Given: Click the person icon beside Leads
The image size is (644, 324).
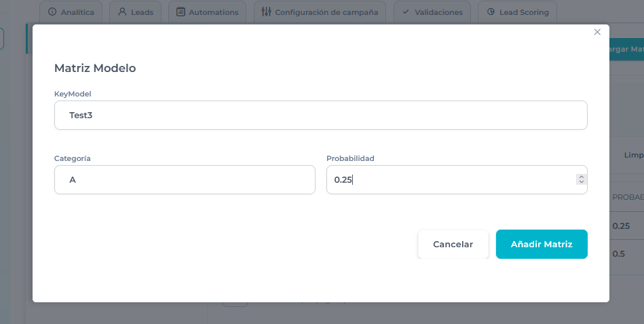Looking at the screenshot, I should (121, 12).
